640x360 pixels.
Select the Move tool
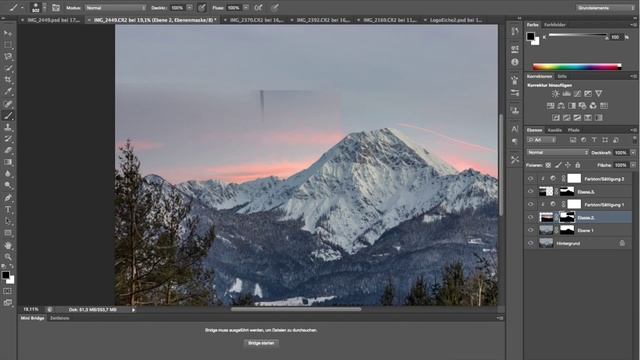tap(8, 33)
